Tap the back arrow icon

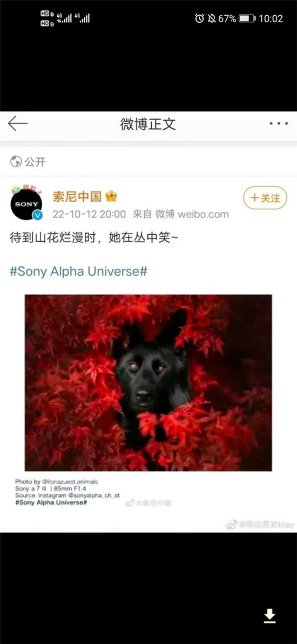[18, 123]
